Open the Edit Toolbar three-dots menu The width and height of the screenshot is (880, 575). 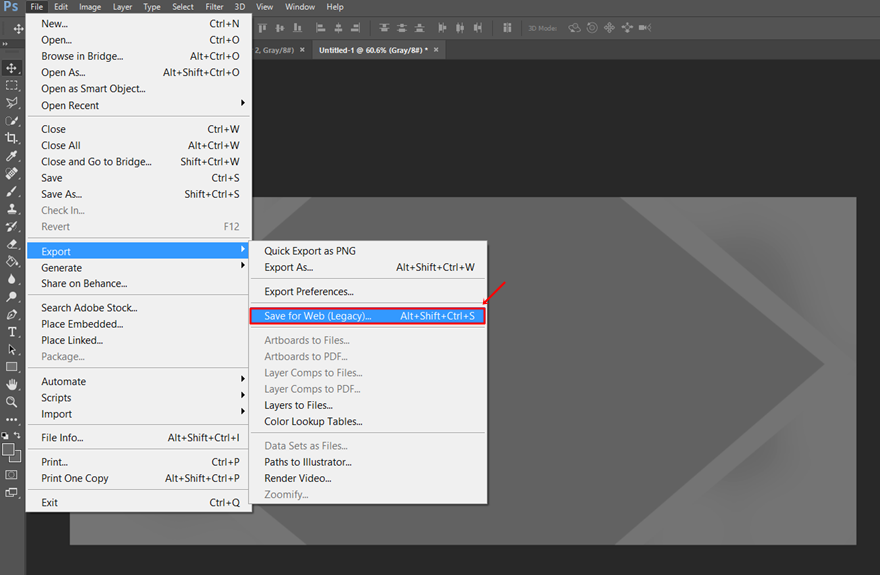(x=11, y=419)
